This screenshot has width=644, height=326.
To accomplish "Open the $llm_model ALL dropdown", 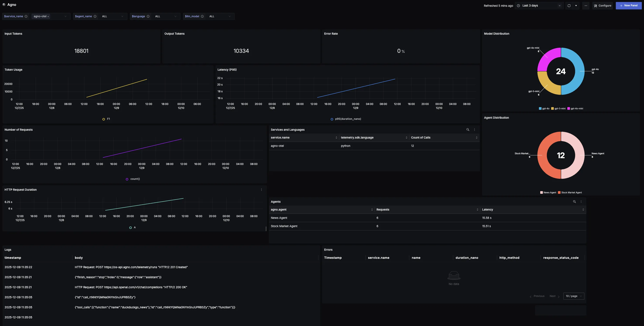I will [220, 16].
